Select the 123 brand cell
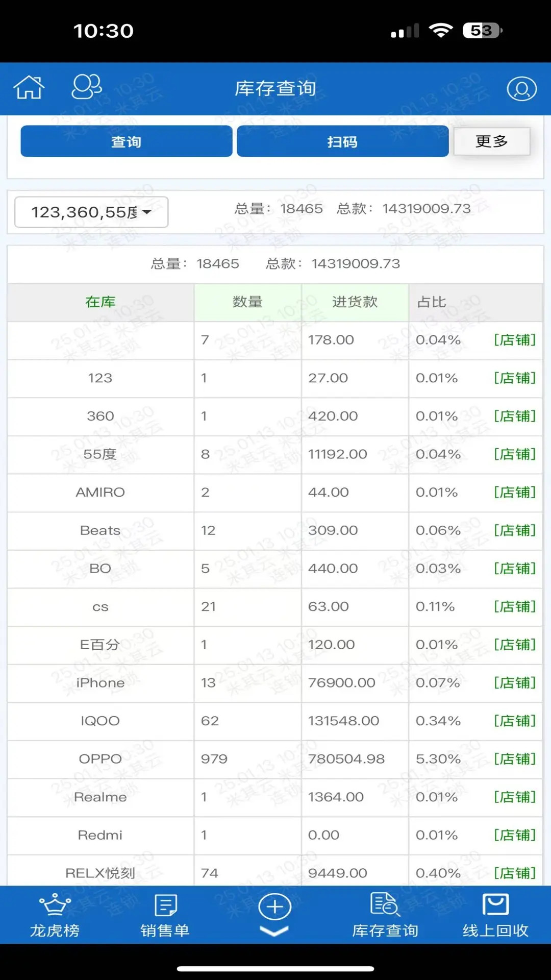This screenshot has width=551, height=980. [x=101, y=378]
